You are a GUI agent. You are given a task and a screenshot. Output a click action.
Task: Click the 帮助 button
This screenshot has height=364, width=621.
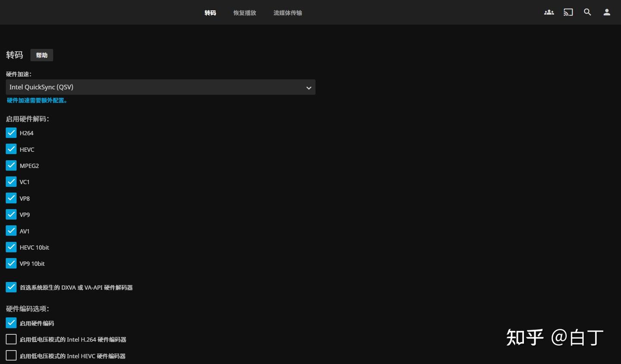point(42,55)
